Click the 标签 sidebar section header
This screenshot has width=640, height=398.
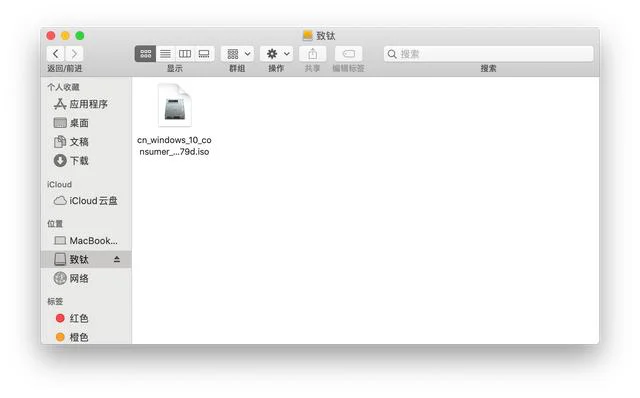click(55, 302)
